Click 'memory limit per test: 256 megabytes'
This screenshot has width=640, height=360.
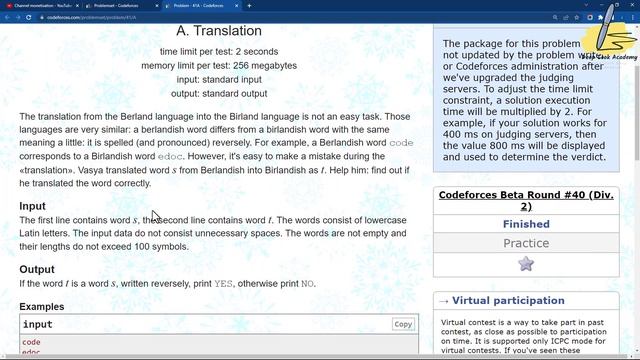click(x=219, y=66)
